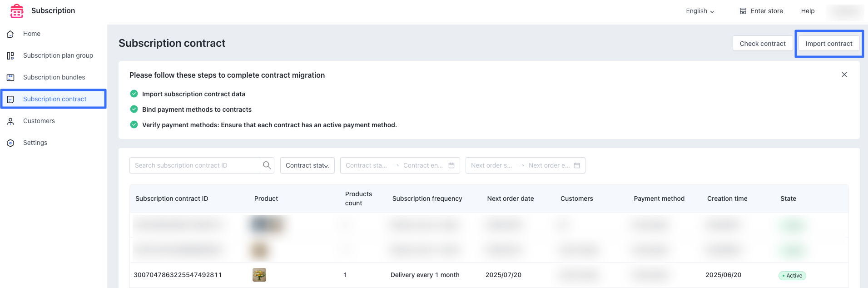Open the Contract status filter dropdown
The width and height of the screenshot is (868, 288).
click(x=308, y=165)
